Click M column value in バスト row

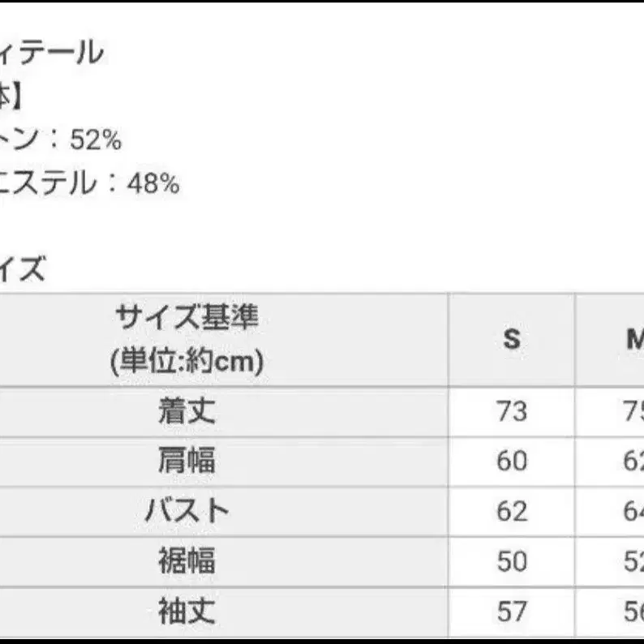[x=633, y=511]
